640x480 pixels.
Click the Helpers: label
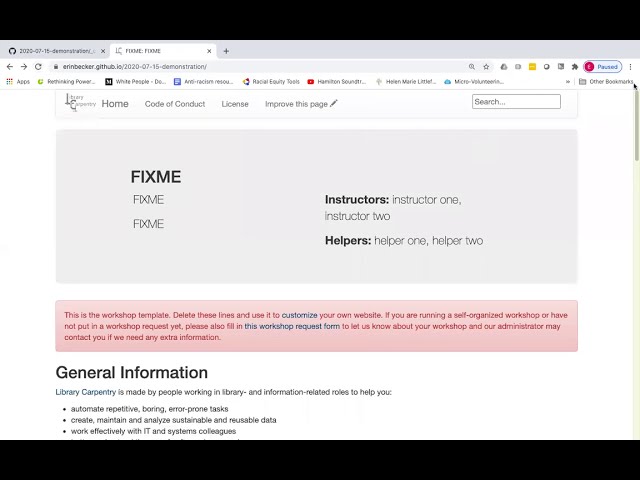coord(348,240)
